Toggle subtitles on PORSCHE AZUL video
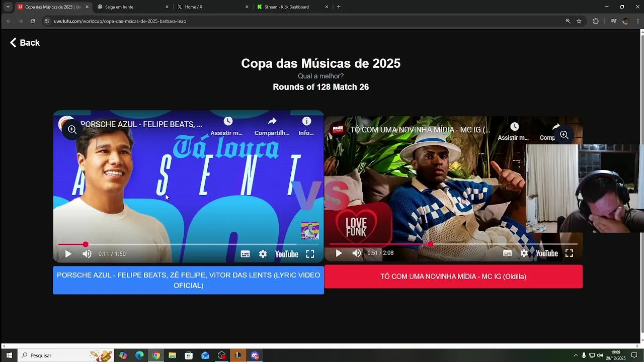The image size is (644, 362). [x=245, y=254]
